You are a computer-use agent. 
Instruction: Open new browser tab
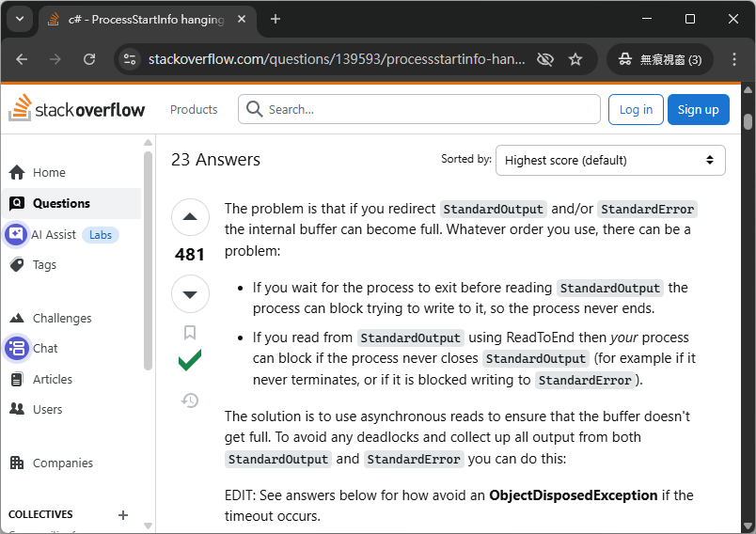pyautogui.click(x=276, y=19)
